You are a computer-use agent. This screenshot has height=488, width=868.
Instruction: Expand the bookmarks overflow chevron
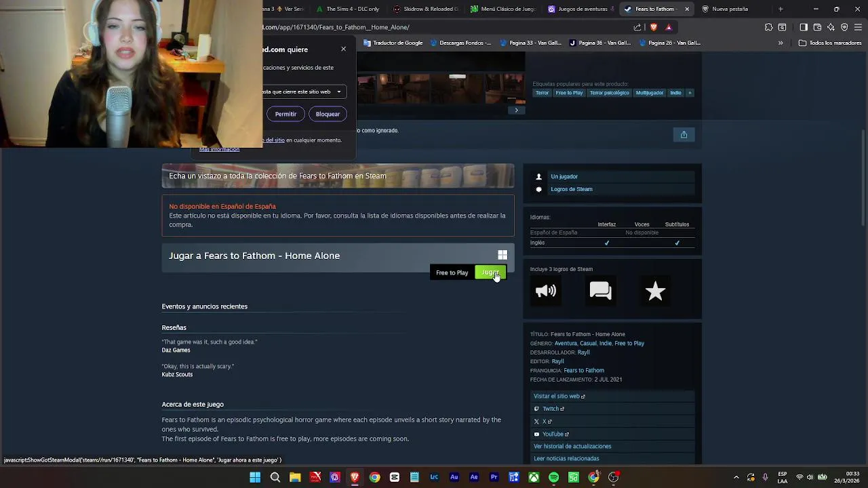tap(781, 43)
